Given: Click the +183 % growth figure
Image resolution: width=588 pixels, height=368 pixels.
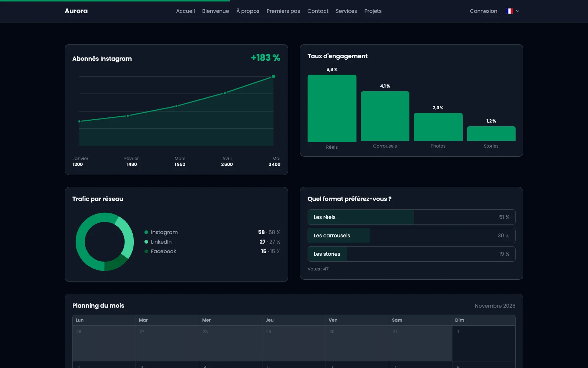Looking at the screenshot, I should pyautogui.click(x=265, y=58).
